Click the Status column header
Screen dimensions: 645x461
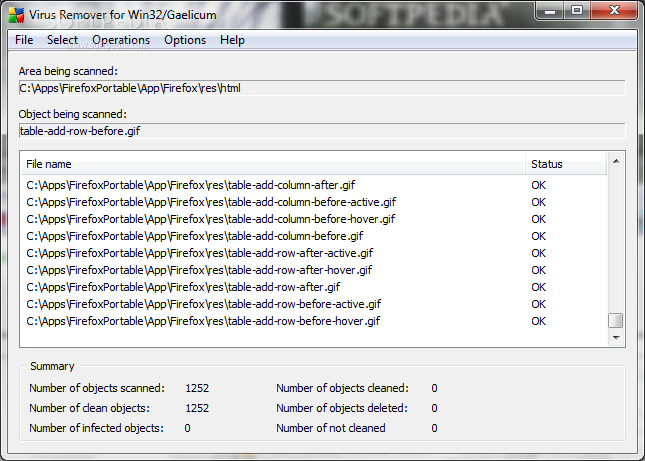[566, 164]
